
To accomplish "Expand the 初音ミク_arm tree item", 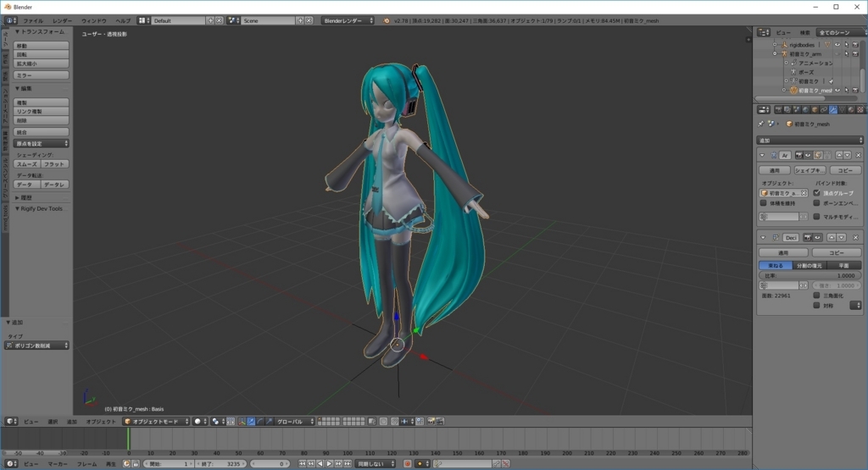I will point(775,53).
